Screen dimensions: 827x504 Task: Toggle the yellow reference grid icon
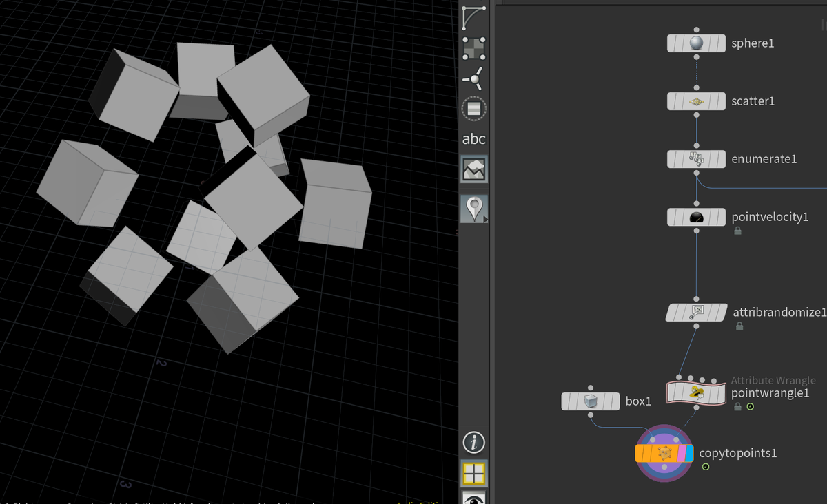tap(473, 473)
